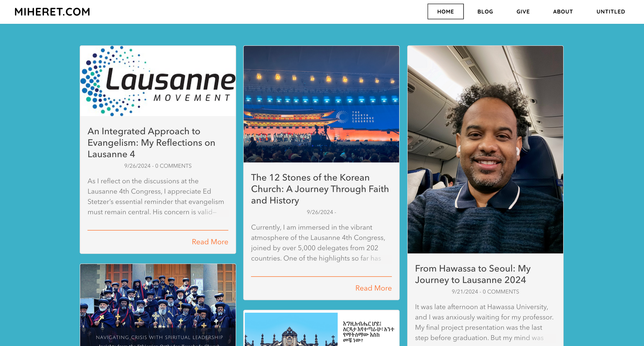Image resolution: width=644 pixels, height=346 pixels.
Task: Open the BLOG menu item
Action: point(485,11)
